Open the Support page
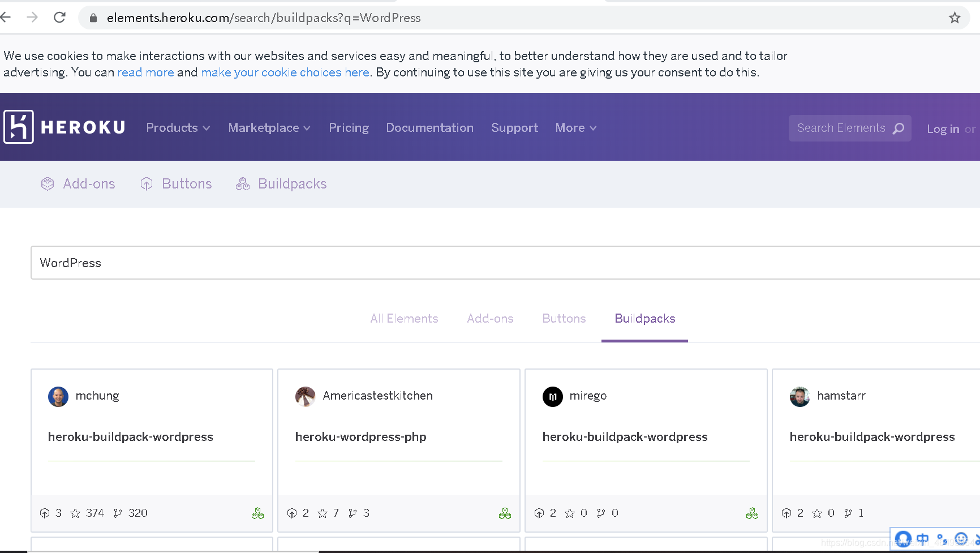Viewport: 980px width, 553px height. coord(514,128)
